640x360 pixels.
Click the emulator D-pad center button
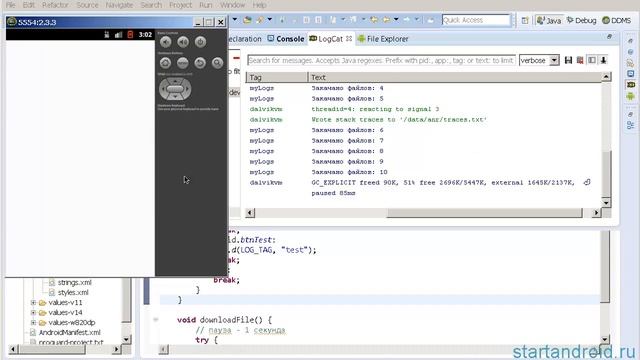click(x=175, y=89)
